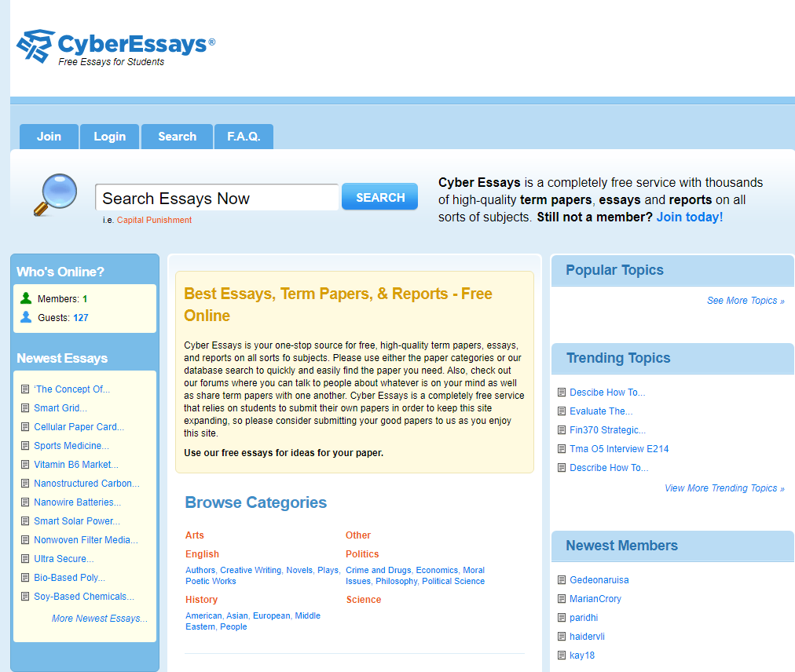Click document icon beside haidervli

pos(561,637)
